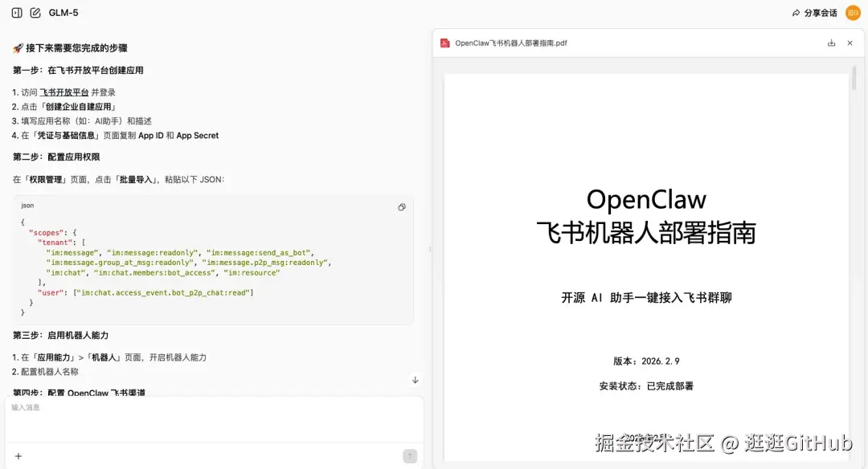Click the PDF preview vertical scrollbar

pos(854,77)
